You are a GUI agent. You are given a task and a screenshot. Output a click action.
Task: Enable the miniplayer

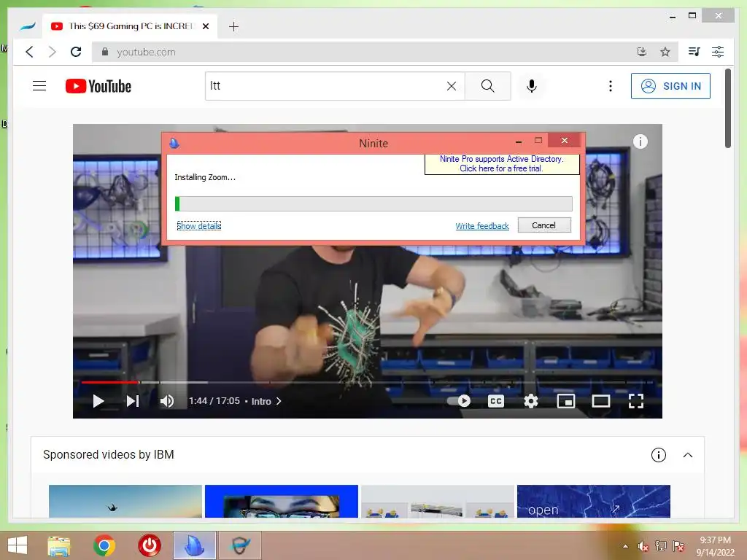[x=565, y=401]
